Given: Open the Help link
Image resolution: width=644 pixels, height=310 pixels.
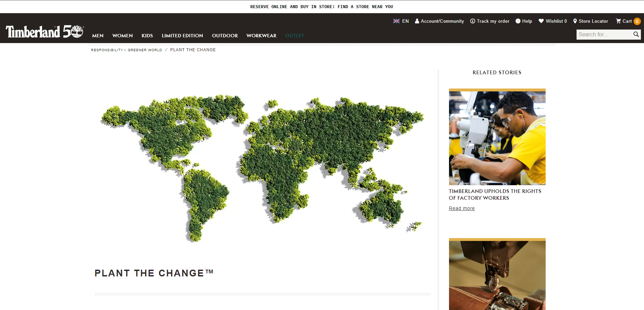Looking at the screenshot, I should (527, 21).
